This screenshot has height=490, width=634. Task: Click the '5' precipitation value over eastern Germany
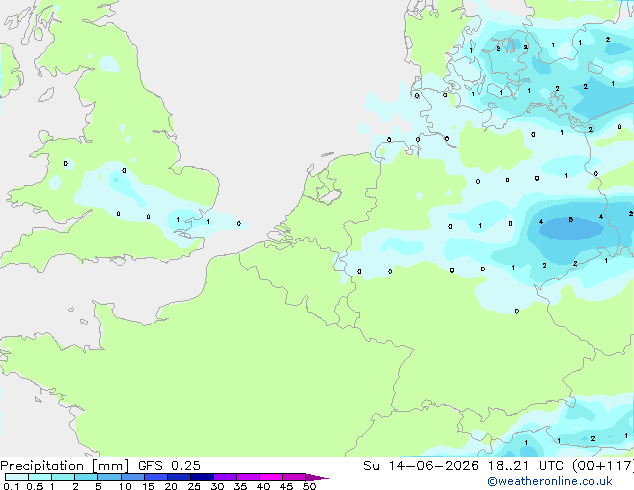coord(571,220)
